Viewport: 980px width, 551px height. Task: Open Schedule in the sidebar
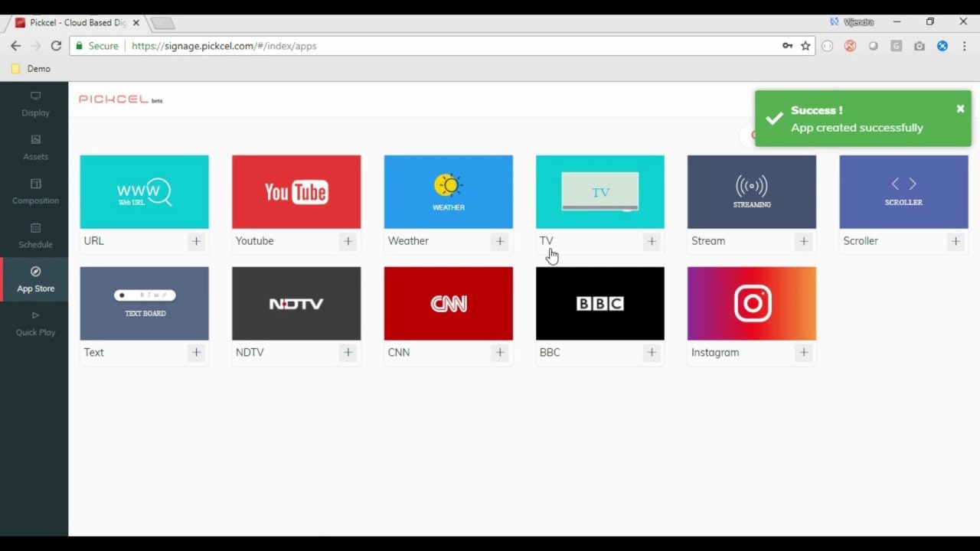tap(34, 236)
